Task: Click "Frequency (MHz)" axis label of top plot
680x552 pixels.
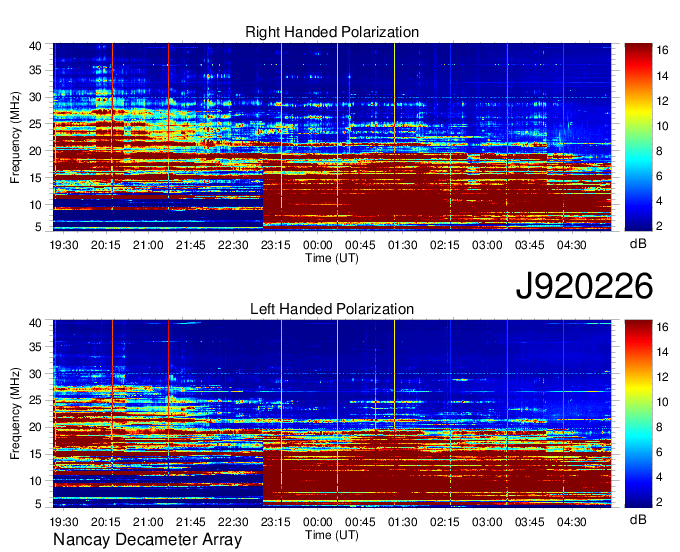Action: click(x=15, y=137)
